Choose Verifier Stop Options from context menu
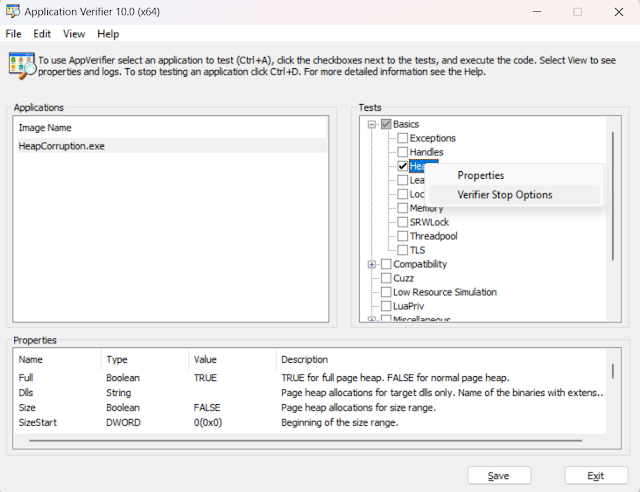Screen dimensions: 640x492 (515, 195)
